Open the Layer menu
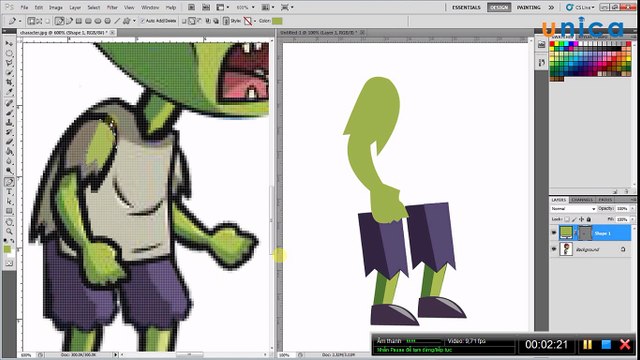 tap(75, 7)
